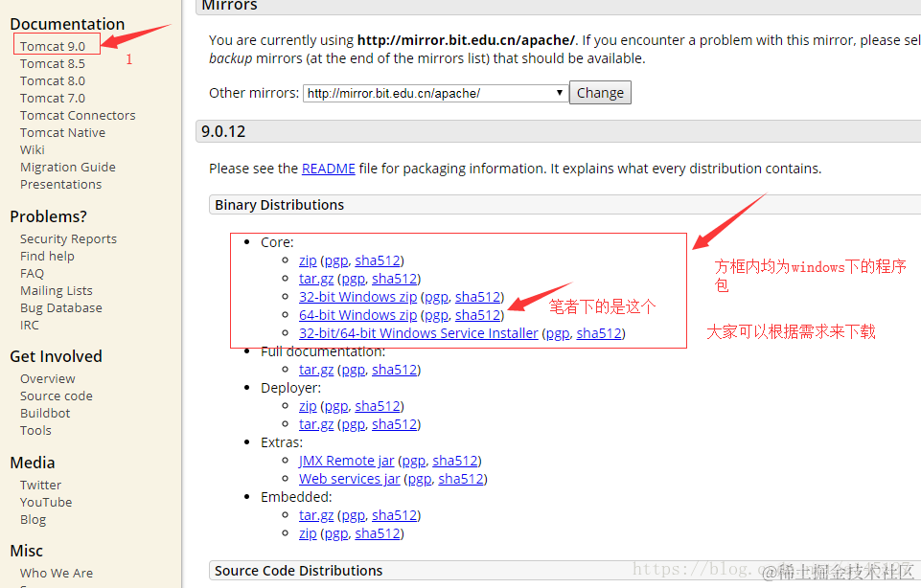
Task: Open sha512 for Web services jar
Action: tap(461, 479)
